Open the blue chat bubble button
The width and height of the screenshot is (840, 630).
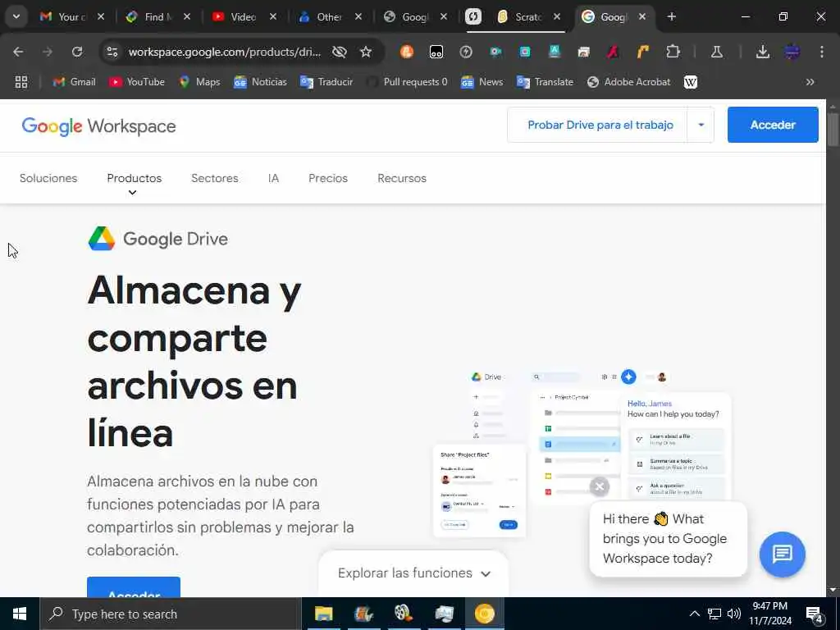tap(782, 554)
